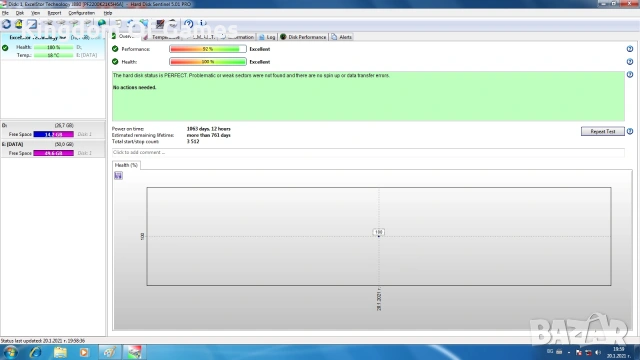Click the help icon beside the green status text
Screen dimensions: 640x360
(630, 75)
